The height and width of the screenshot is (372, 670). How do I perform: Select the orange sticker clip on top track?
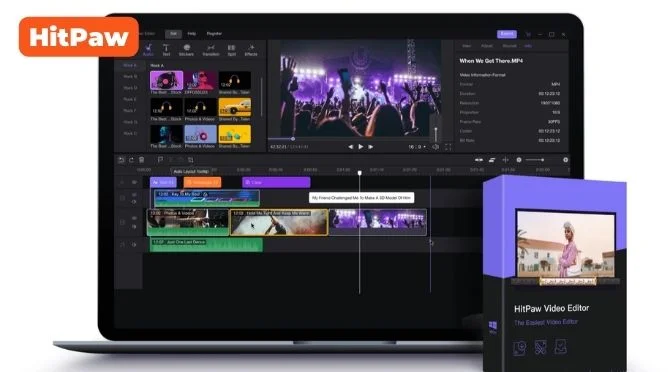[x=203, y=182]
